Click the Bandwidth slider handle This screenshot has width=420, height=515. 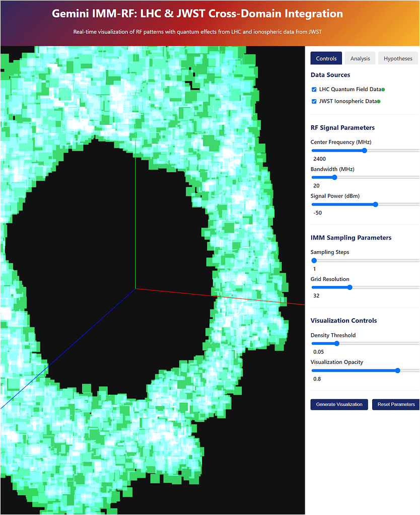pos(334,177)
